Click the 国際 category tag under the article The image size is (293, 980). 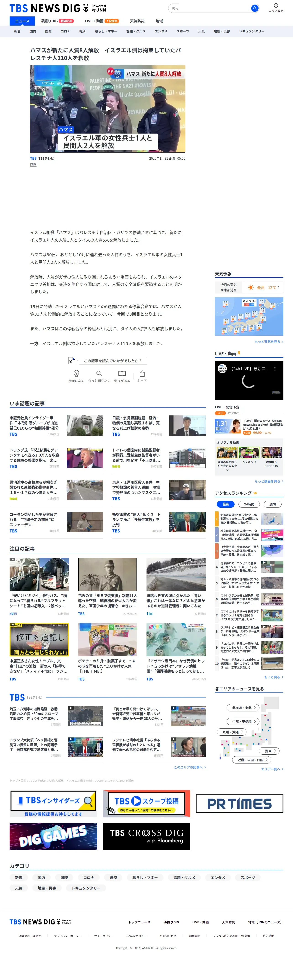pyautogui.click(x=34, y=164)
